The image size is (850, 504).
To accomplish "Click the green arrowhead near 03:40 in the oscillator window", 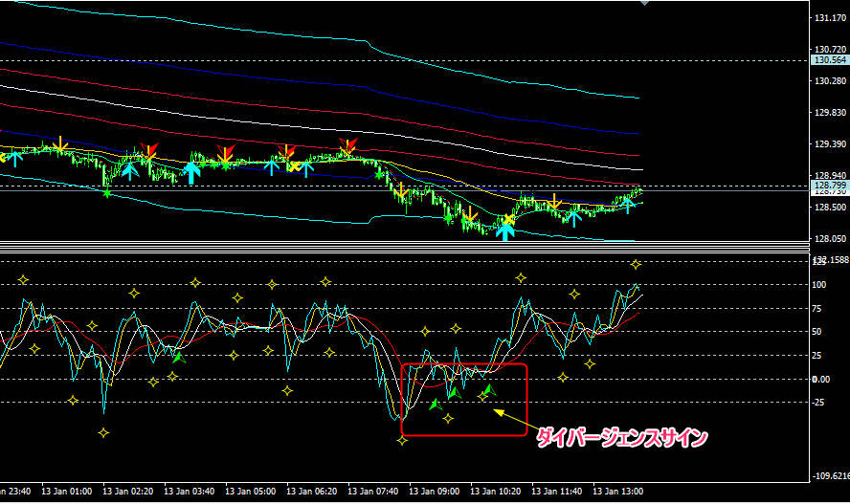I will (179, 358).
